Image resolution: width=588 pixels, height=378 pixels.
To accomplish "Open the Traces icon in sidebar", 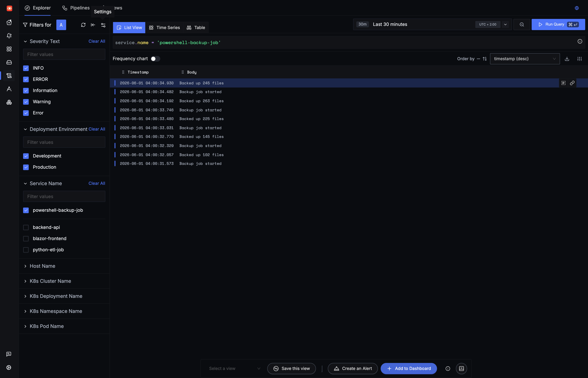I will click(9, 89).
